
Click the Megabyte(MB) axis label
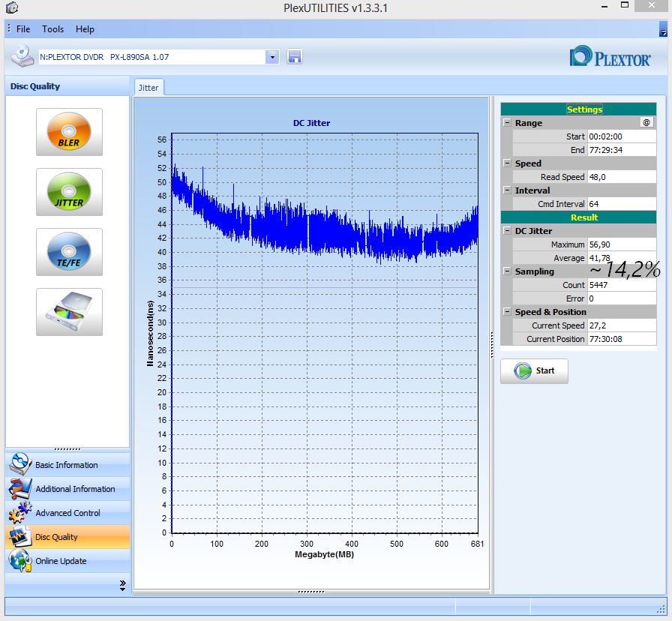tap(325, 554)
